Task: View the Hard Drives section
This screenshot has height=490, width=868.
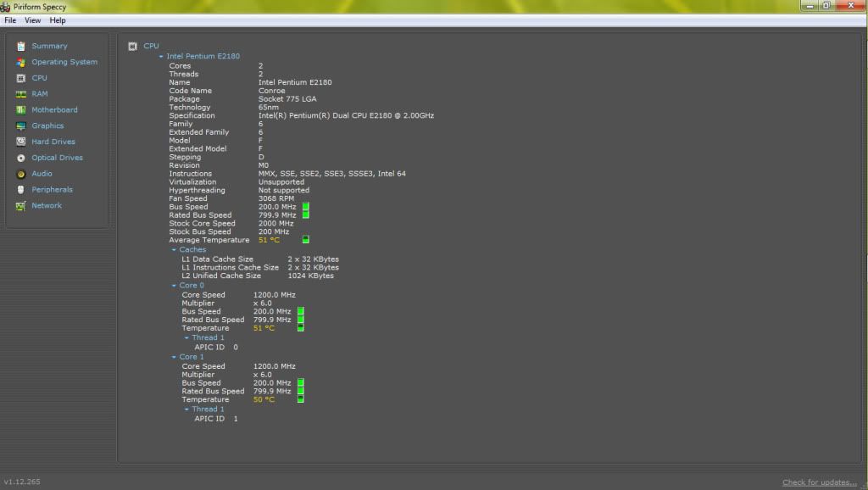Action: click(x=53, y=142)
